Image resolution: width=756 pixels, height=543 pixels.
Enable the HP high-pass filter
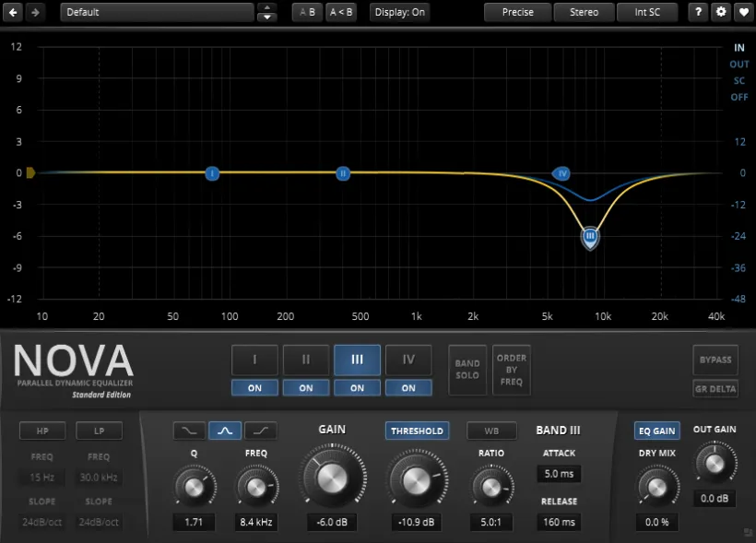(42, 431)
